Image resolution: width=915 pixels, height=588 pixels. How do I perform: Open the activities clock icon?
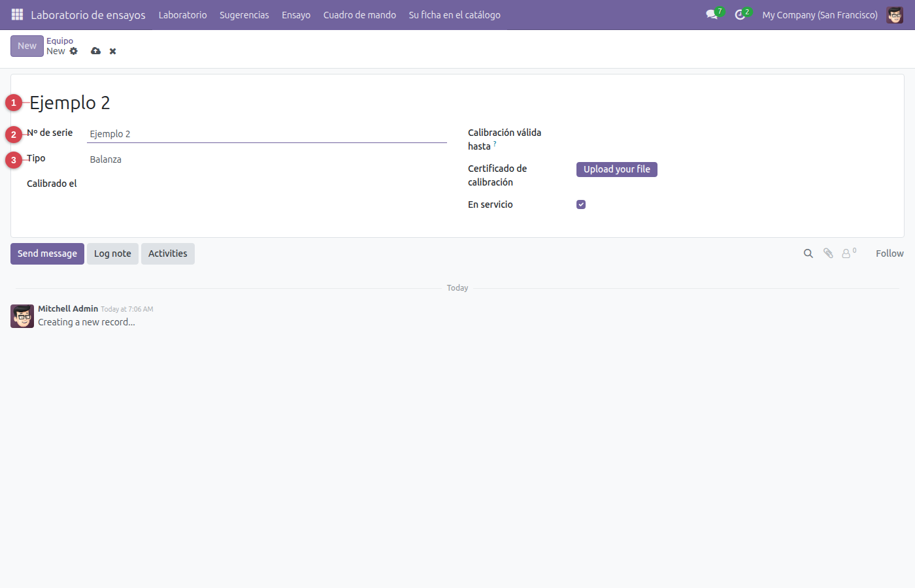tap(740, 14)
